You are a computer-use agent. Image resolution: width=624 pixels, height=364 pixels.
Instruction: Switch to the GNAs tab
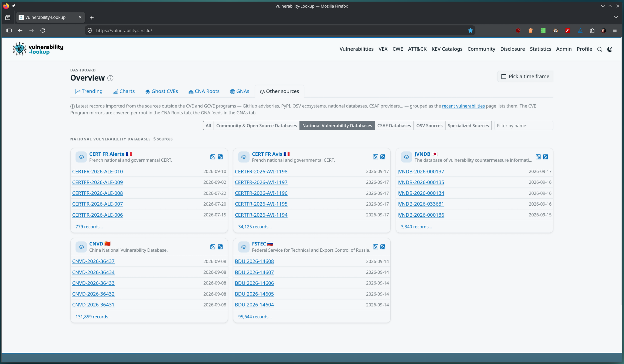coord(239,91)
